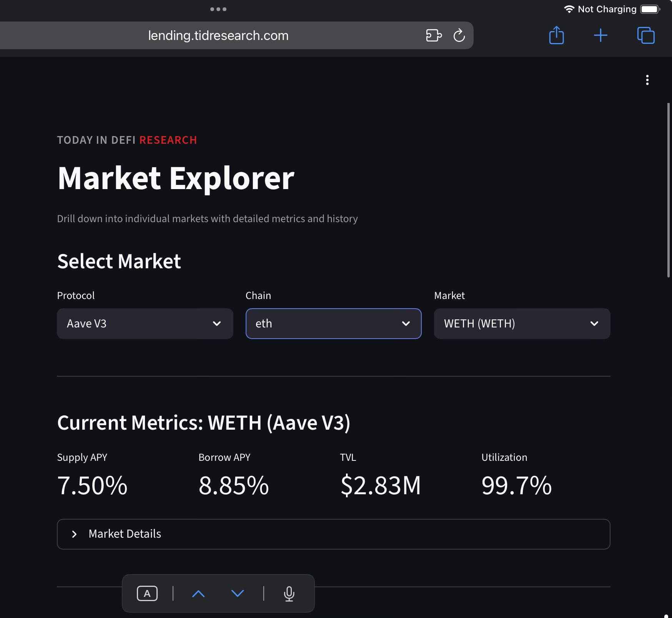The height and width of the screenshot is (618, 672).
Task: Tap the battery indicator in status bar
Action: click(650, 9)
